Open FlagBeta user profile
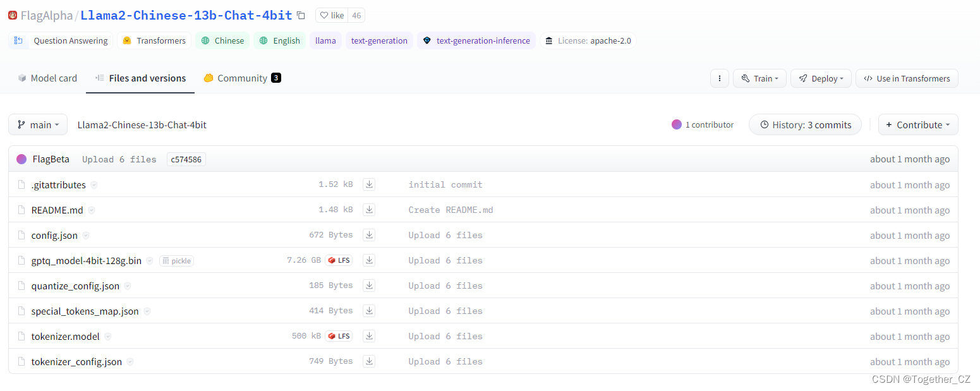Image resolution: width=980 pixels, height=391 pixels. click(51, 159)
